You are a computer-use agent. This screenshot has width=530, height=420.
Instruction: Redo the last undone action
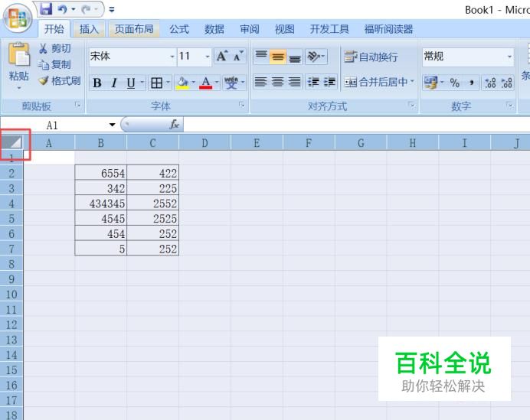pyautogui.click(x=86, y=9)
